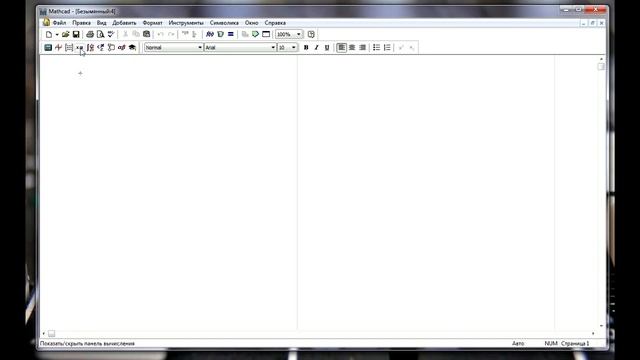Open Print Preview from the toolbar
The image size is (640, 360).
(x=100, y=34)
